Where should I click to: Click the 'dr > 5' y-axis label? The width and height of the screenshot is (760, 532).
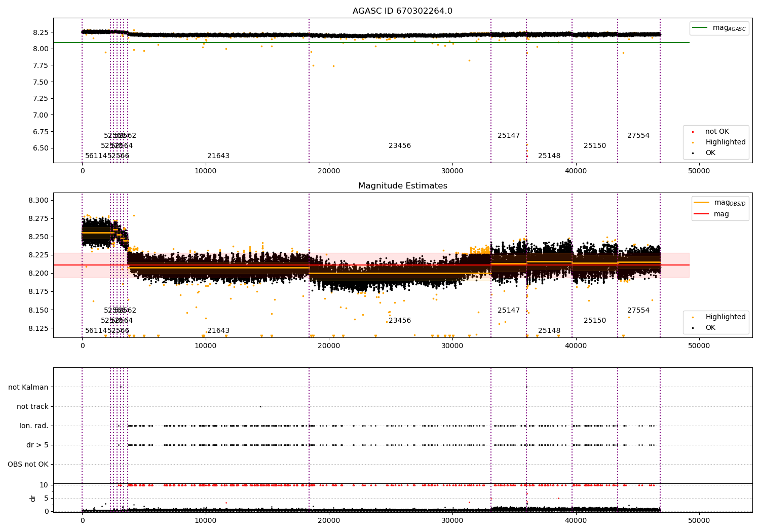click(37, 445)
